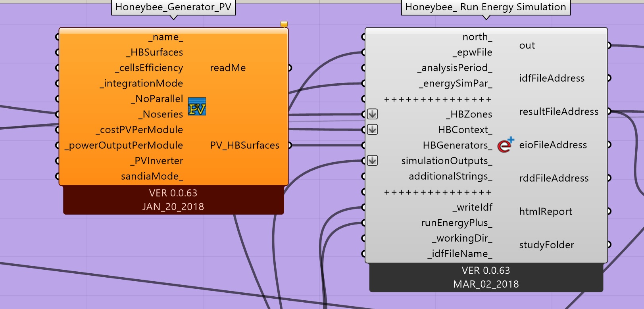
Task: Click the _cellsEfficiency input
Action: (x=149, y=68)
